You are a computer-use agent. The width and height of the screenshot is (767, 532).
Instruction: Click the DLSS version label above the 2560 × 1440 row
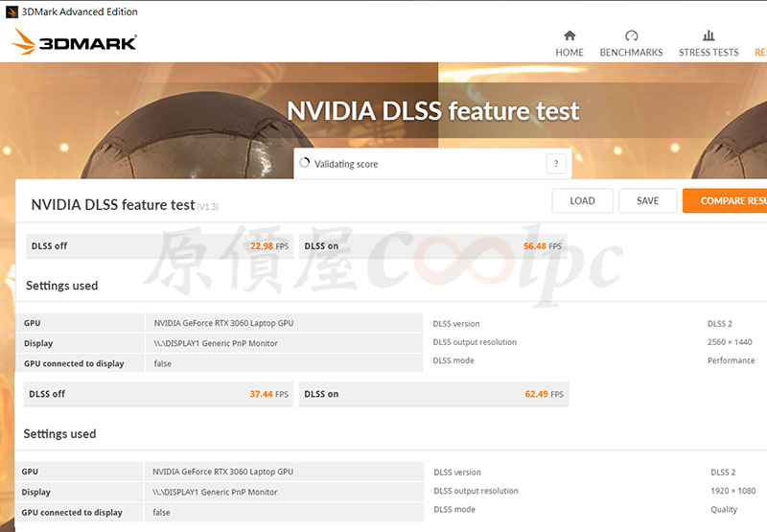456,324
